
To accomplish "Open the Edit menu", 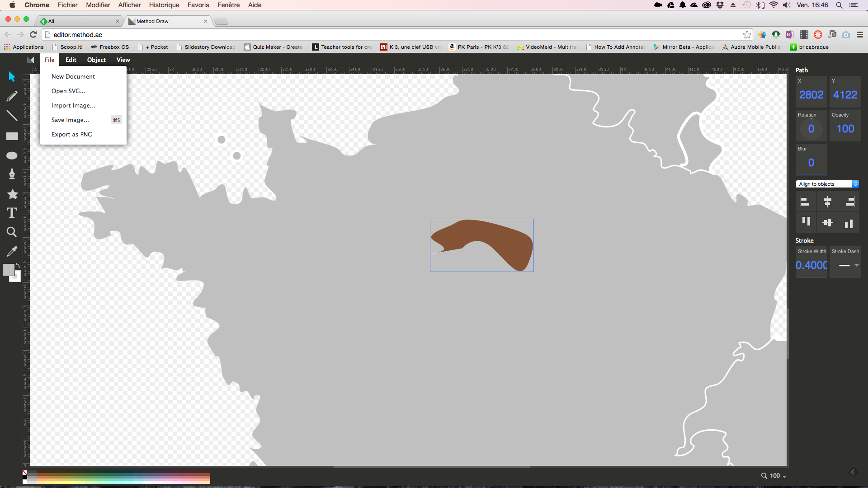I will coord(71,60).
